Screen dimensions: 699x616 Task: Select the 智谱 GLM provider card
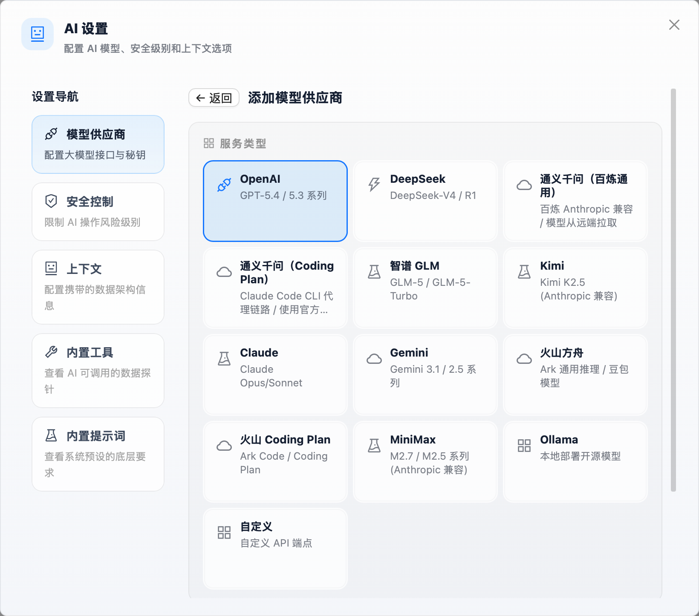425,288
